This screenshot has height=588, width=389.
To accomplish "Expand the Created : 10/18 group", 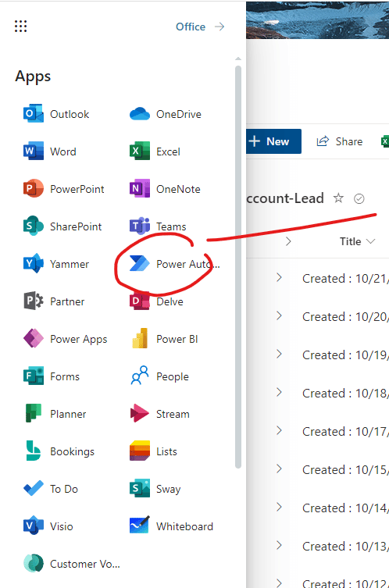I will coord(279,392).
